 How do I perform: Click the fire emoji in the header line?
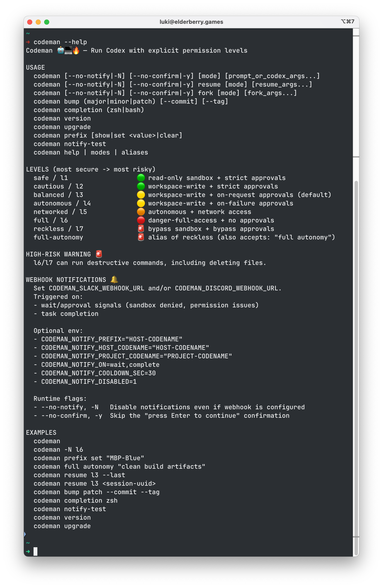76,50
